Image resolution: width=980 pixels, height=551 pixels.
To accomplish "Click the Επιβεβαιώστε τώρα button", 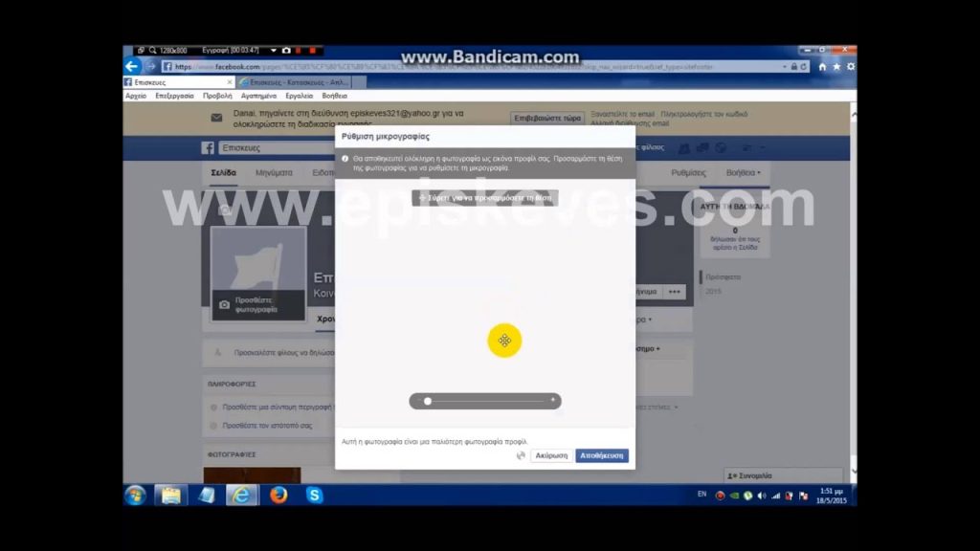I will [547, 118].
